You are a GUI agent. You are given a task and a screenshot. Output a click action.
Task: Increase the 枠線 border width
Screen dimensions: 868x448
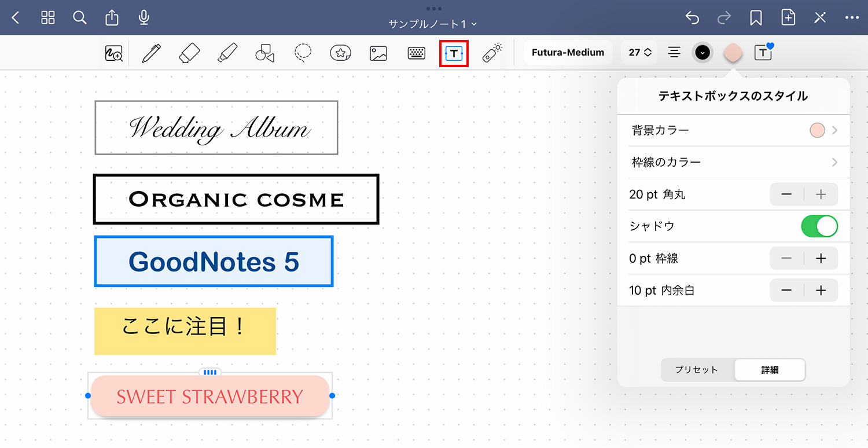pos(821,258)
